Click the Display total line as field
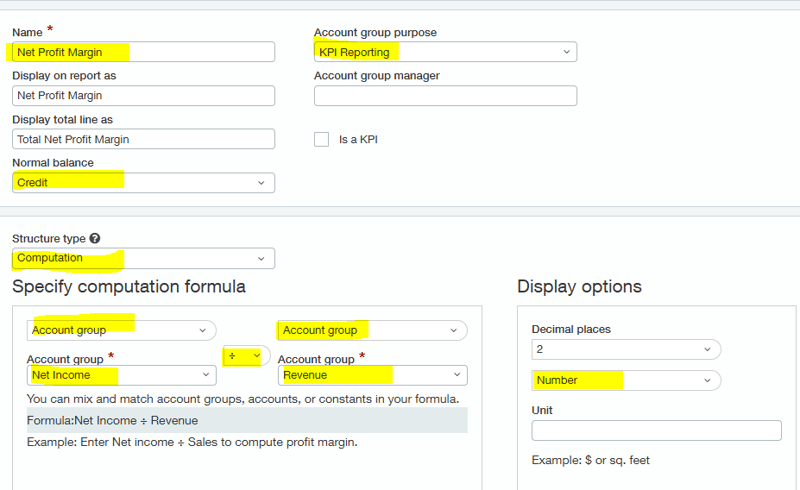The width and height of the screenshot is (800, 490). click(143, 139)
